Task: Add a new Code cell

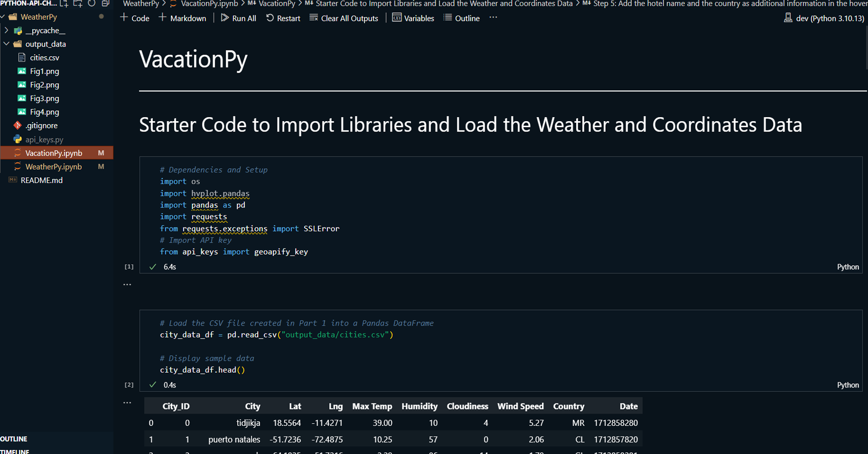Action: click(135, 18)
